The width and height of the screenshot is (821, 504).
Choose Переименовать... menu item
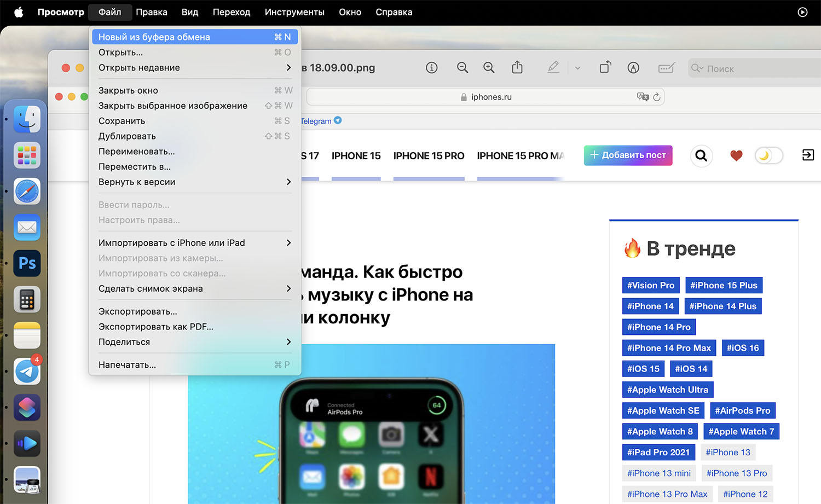tap(195, 152)
